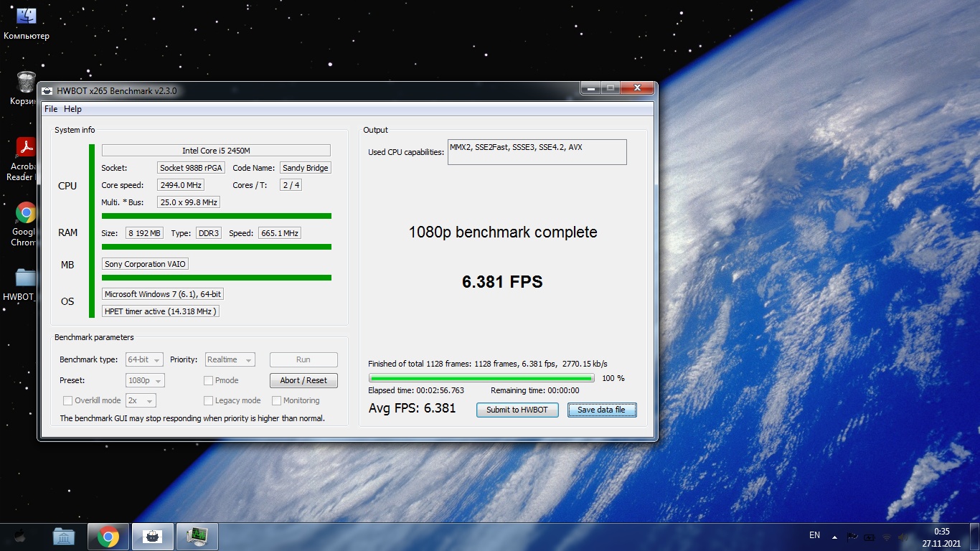The width and height of the screenshot is (980, 551).
Task: Open the File menu
Action: tap(50, 109)
